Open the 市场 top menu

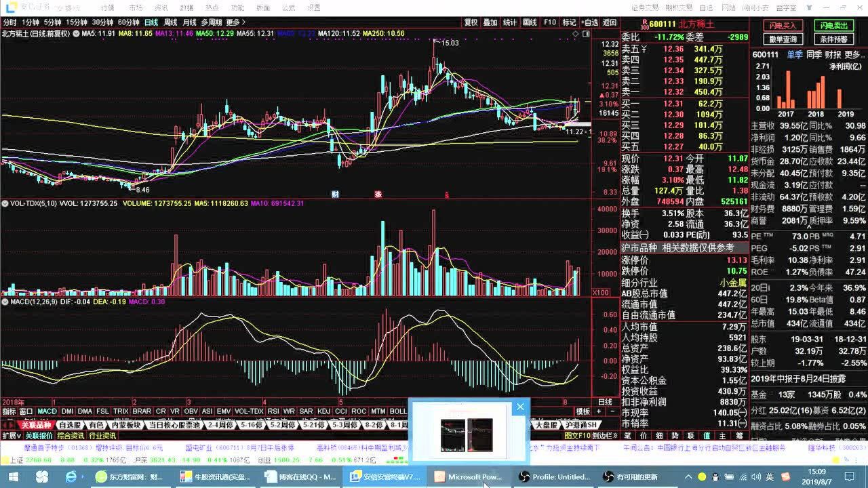tap(136, 7)
